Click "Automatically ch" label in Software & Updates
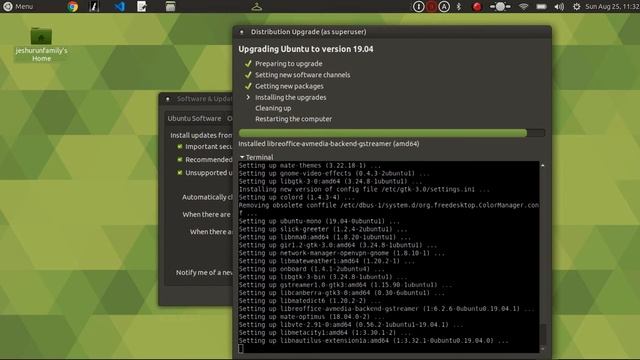This screenshot has height=360, width=640. [207, 197]
